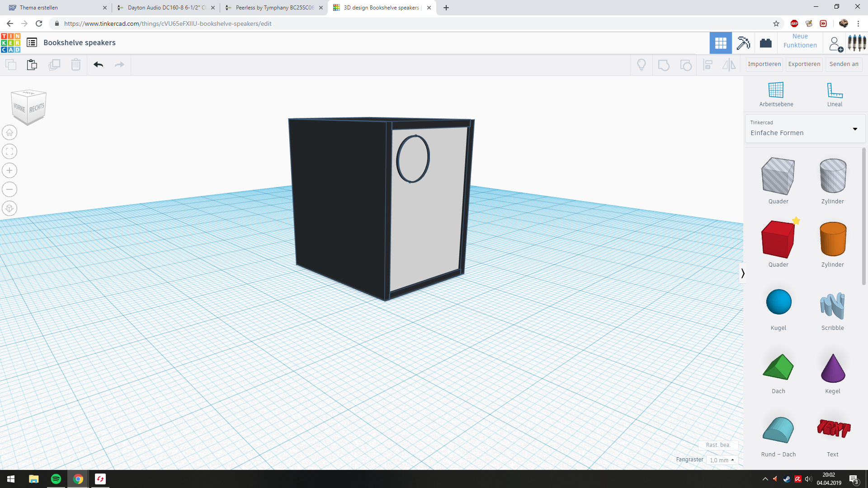Select the Arbeitsebene workplane tool
This screenshot has width=868, height=488.
pyautogui.click(x=776, y=94)
